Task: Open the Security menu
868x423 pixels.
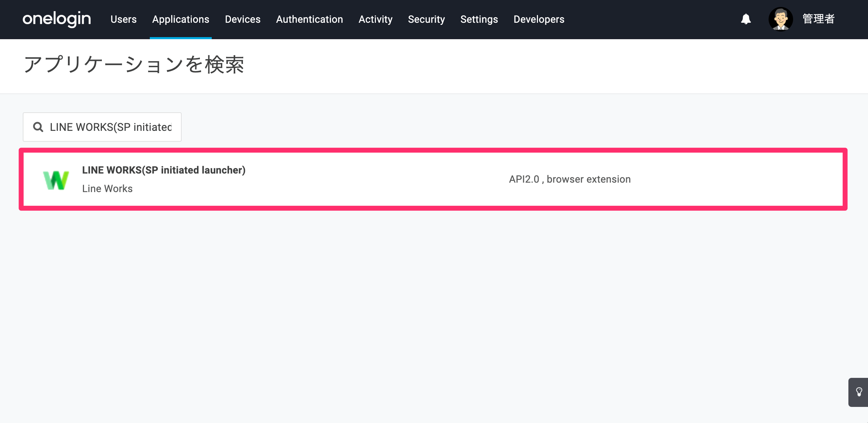Action: tap(426, 19)
